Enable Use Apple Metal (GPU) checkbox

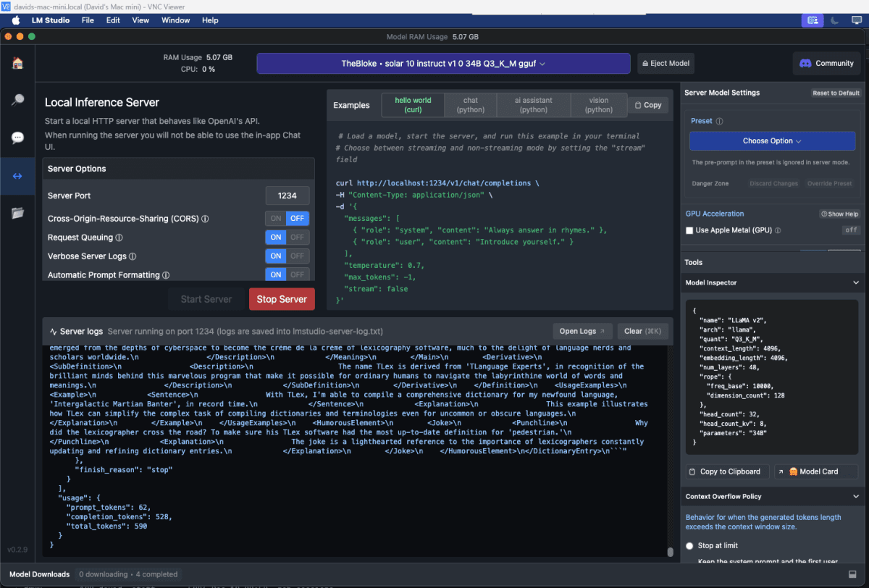coord(689,230)
